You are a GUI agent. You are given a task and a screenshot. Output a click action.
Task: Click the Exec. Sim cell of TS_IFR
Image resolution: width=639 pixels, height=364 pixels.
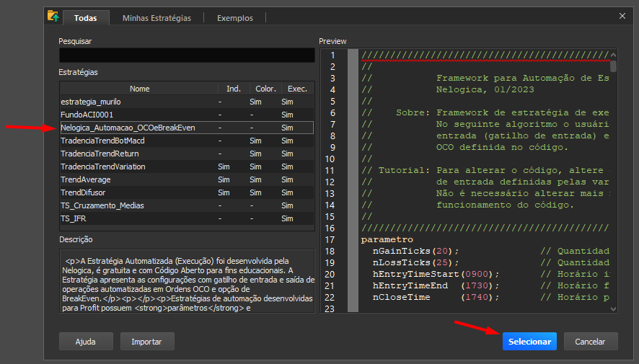pos(287,218)
